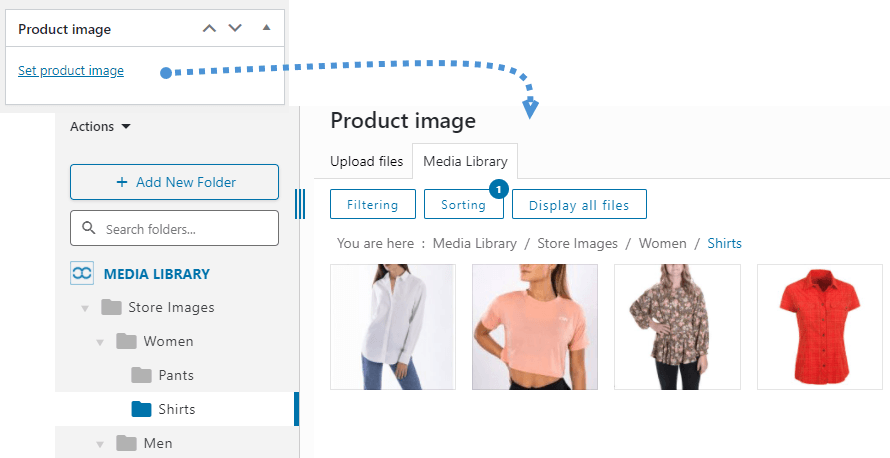
Task: Click the Women folder icon
Action: [126, 341]
